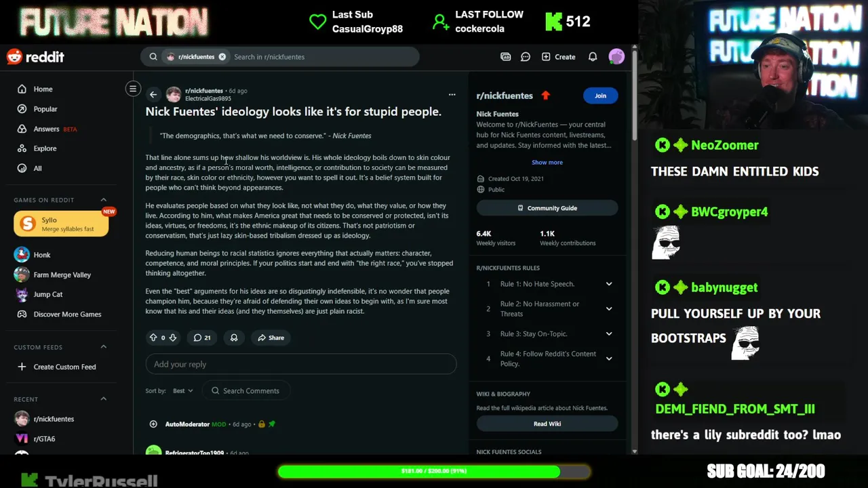Remove the r/nickfuentes search filter chip
The image size is (868, 488).
tap(222, 57)
